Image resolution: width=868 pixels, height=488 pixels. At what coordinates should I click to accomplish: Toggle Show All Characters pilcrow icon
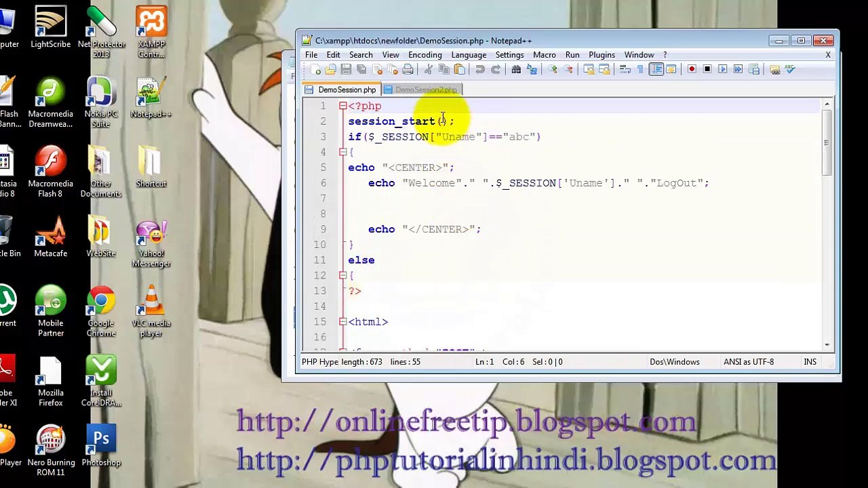(639, 69)
